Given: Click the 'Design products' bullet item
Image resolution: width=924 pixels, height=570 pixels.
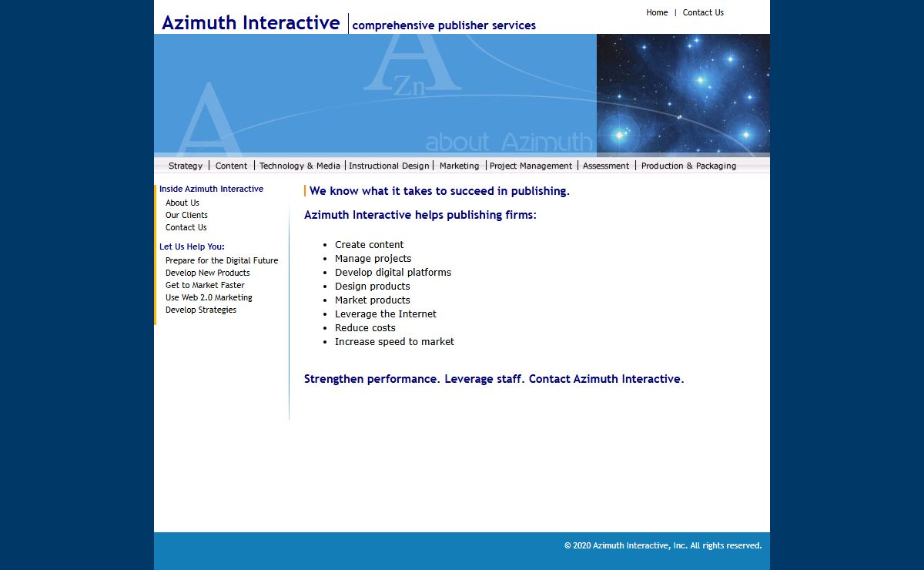Looking at the screenshot, I should 372,287.
